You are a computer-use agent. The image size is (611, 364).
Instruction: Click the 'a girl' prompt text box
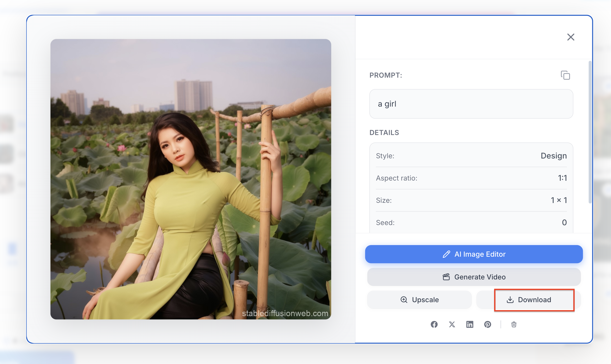471,104
